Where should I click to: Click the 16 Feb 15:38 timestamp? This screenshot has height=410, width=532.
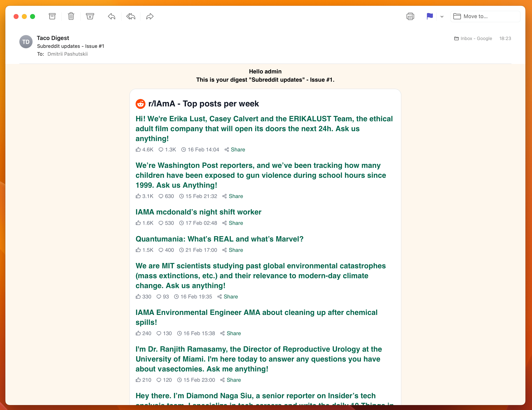(x=199, y=333)
